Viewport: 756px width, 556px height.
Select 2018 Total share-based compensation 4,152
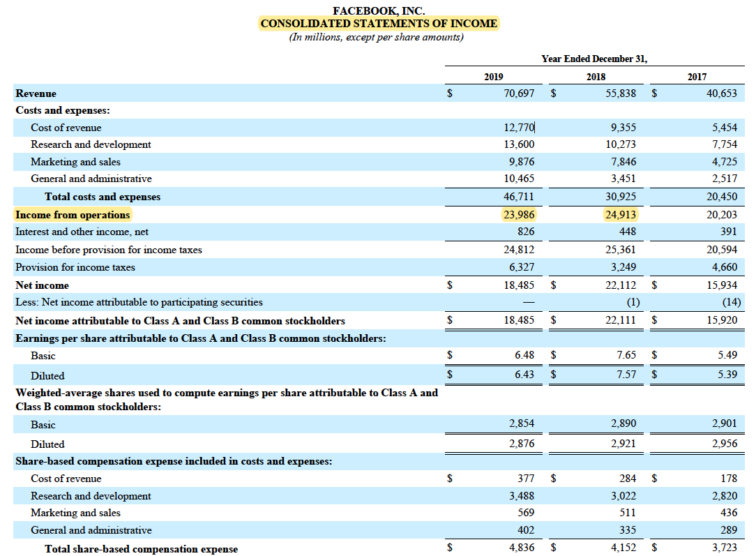point(623,548)
